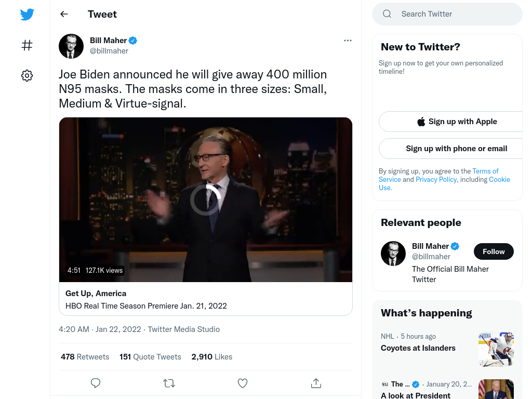Viewport: 532px width, 399px height.
Task: View the 151 Quote Tweets
Action: click(x=150, y=356)
